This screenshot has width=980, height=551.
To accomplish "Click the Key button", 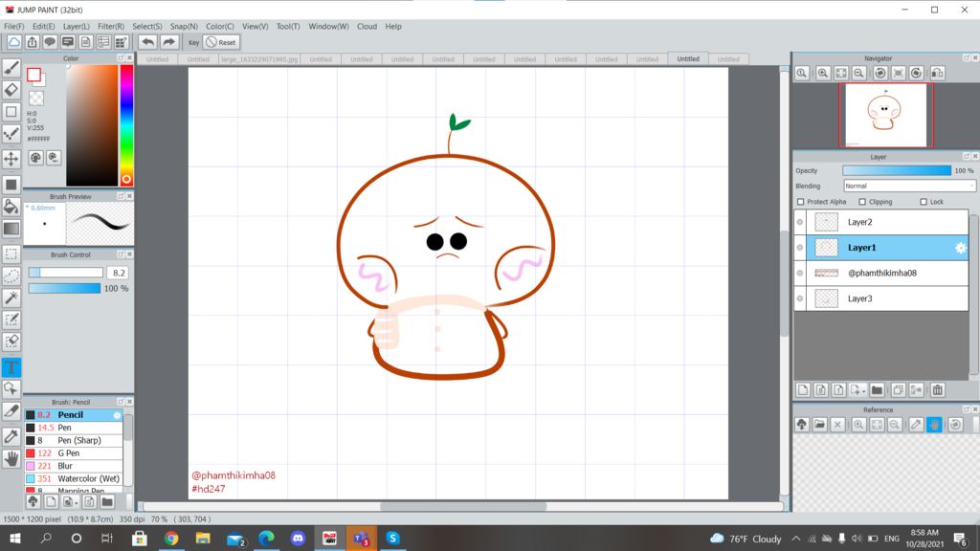I will click(x=193, y=42).
